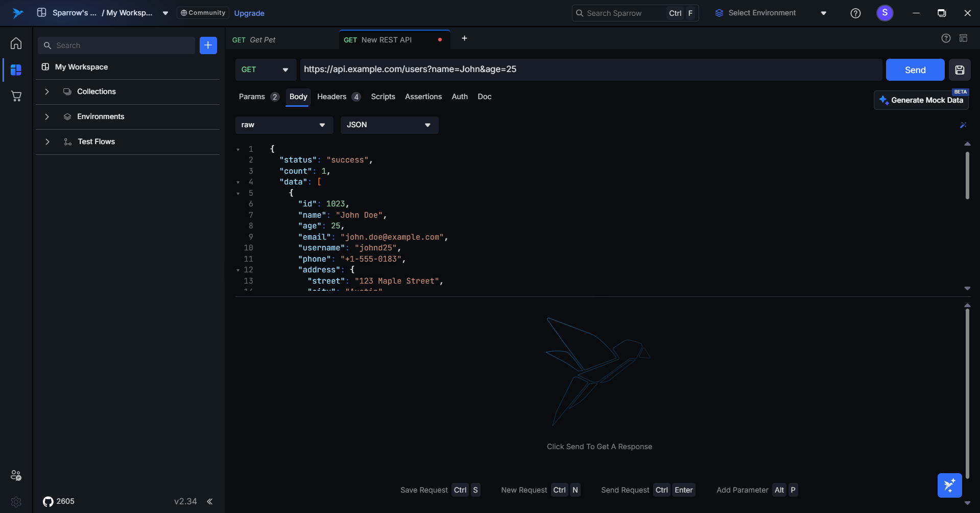Click the Upgrade link
The width and height of the screenshot is (980, 513).
249,13
